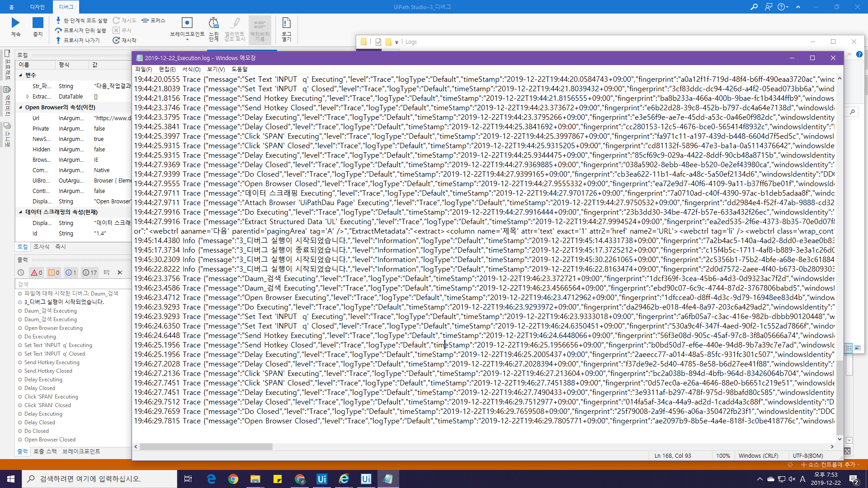Expand the Extrac... DataTable variable row

(28, 97)
